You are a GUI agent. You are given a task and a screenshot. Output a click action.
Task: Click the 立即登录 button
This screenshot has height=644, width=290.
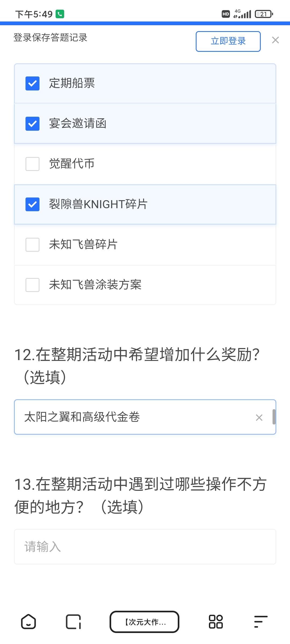[x=228, y=41]
